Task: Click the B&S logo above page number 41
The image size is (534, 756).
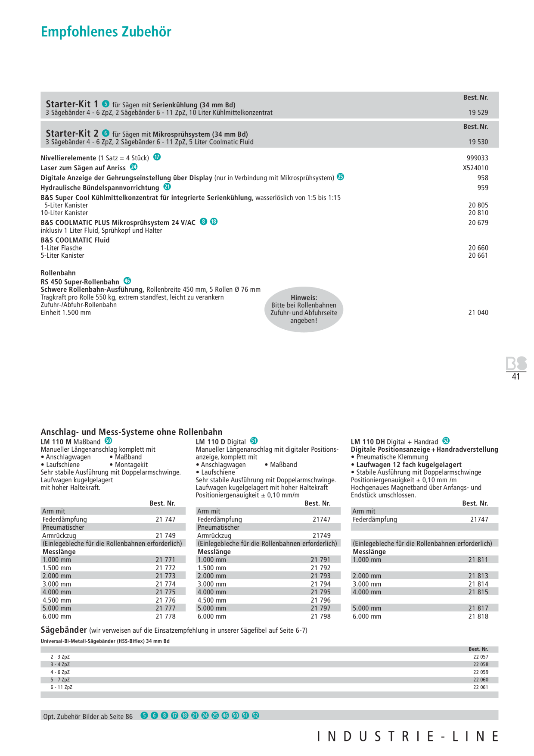Action: click(516, 363)
